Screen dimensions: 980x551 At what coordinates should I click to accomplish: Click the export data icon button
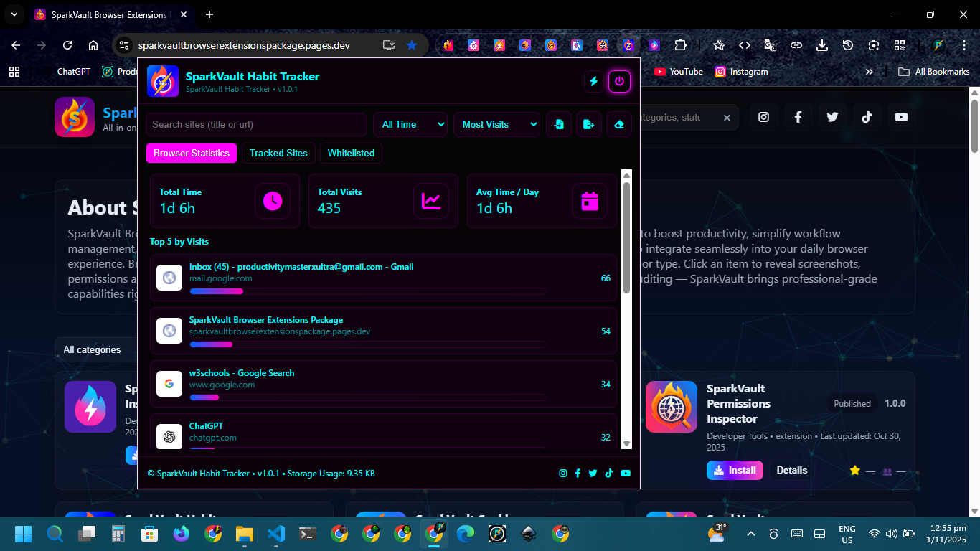pos(589,124)
